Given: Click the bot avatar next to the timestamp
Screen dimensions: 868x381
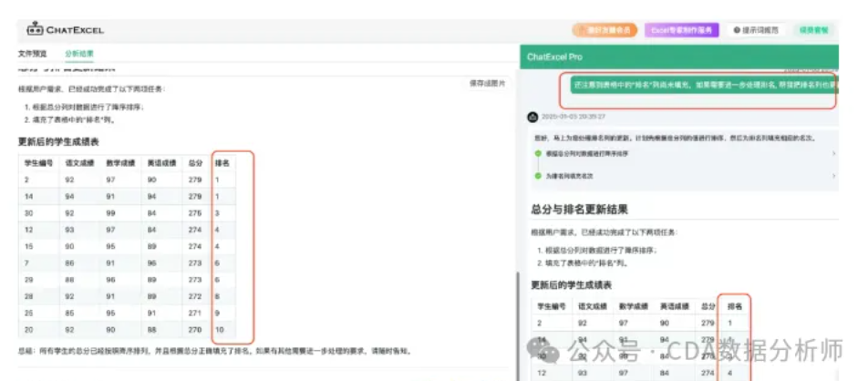Looking at the screenshot, I should (x=532, y=117).
